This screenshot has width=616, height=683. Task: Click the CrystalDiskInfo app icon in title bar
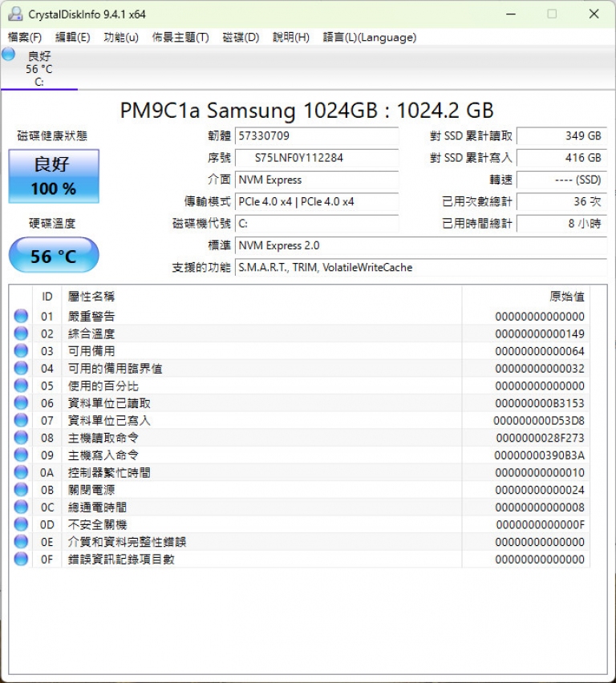click(15, 14)
